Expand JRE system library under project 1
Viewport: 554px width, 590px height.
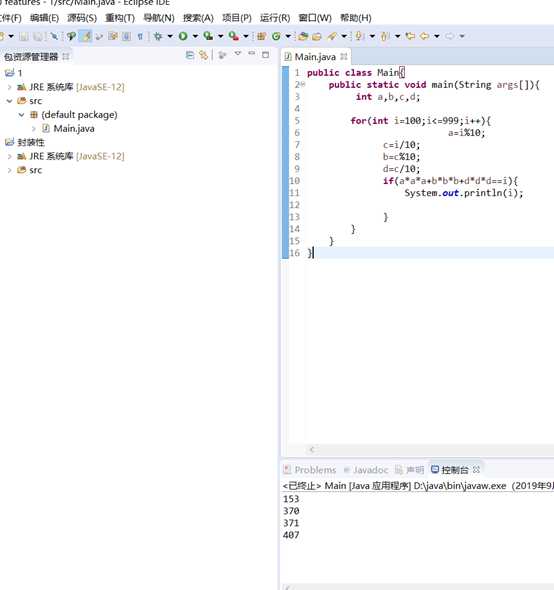click(x=9, y=87)
